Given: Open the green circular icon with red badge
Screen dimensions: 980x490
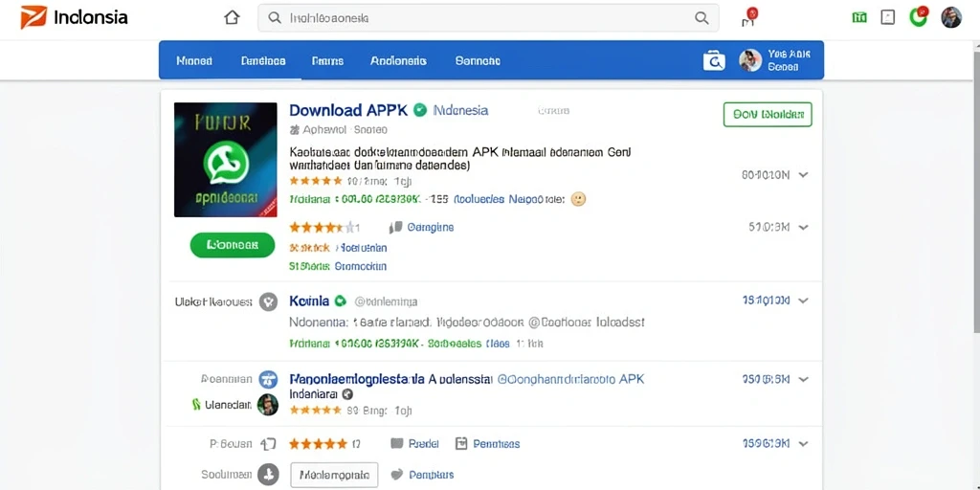Looking at the screenshot, I should [x=919, y=16].
